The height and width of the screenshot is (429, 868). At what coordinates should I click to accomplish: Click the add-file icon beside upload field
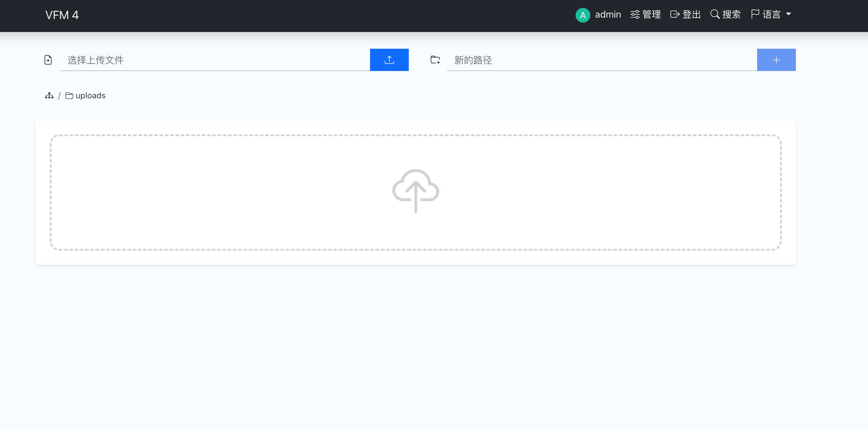tap(48, 60)
